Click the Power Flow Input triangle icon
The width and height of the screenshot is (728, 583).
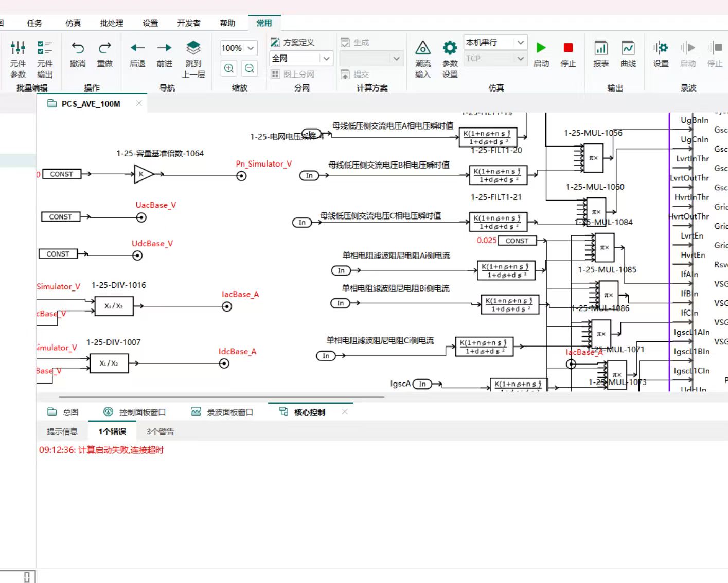coord(422,48)
